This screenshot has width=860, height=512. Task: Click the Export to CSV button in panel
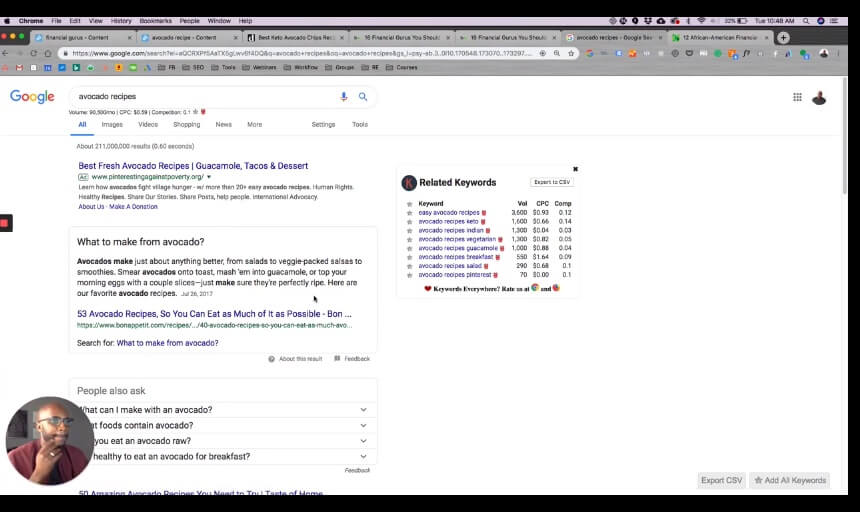coord(552,182)
